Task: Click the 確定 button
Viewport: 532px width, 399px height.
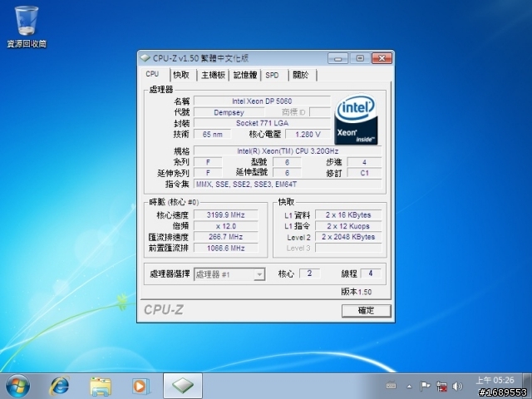Action: (366, 310)
